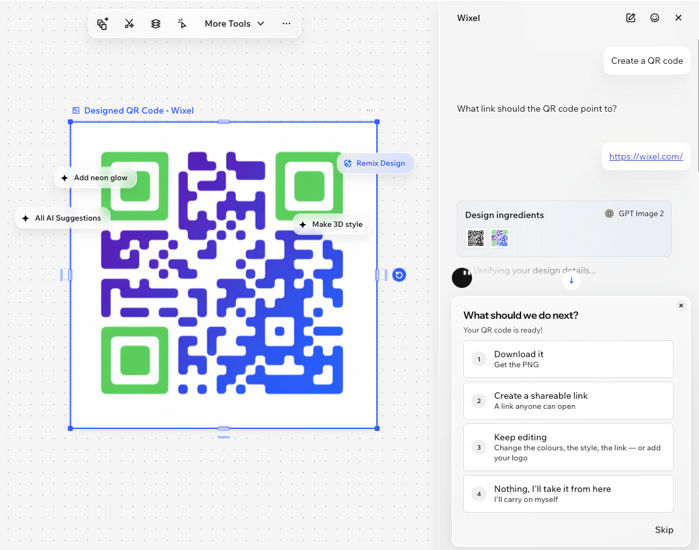The image size is (699, 550).
Task: Open the colored QR code ingredient thumbnail
Action: tap(500, 238)
